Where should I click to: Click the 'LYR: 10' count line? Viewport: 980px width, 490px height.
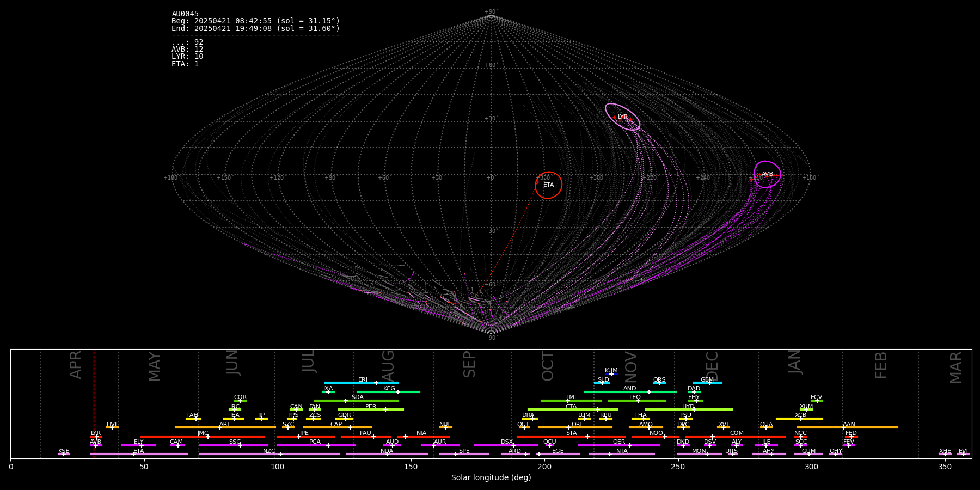coord(187,57)
